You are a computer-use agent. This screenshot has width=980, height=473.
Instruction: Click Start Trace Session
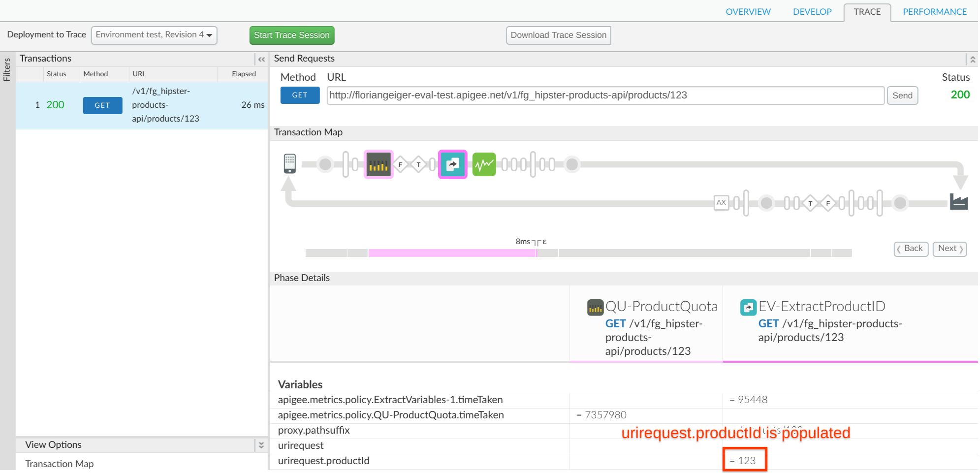pos(292,35)
